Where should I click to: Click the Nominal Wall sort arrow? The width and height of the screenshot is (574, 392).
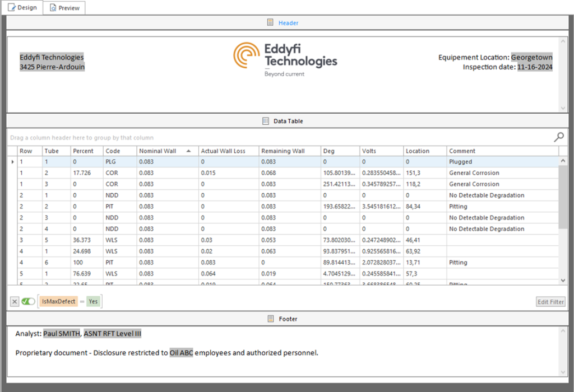[x=188, y=151]
